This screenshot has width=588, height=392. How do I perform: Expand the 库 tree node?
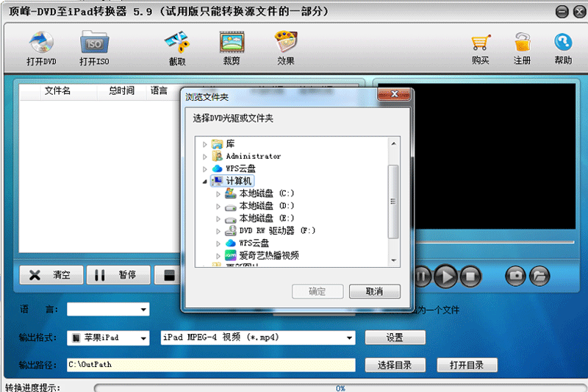[x=205, y=144]
